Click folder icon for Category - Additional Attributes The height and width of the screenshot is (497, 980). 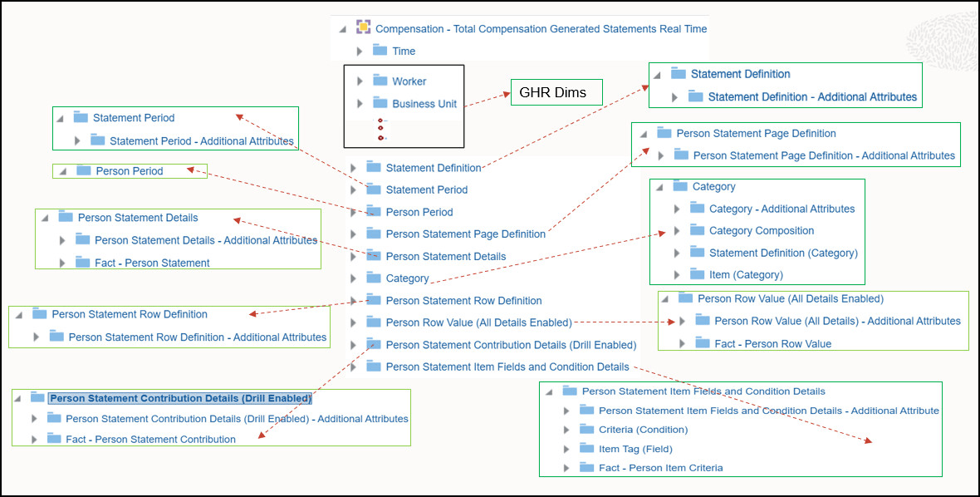pos(697,208)
